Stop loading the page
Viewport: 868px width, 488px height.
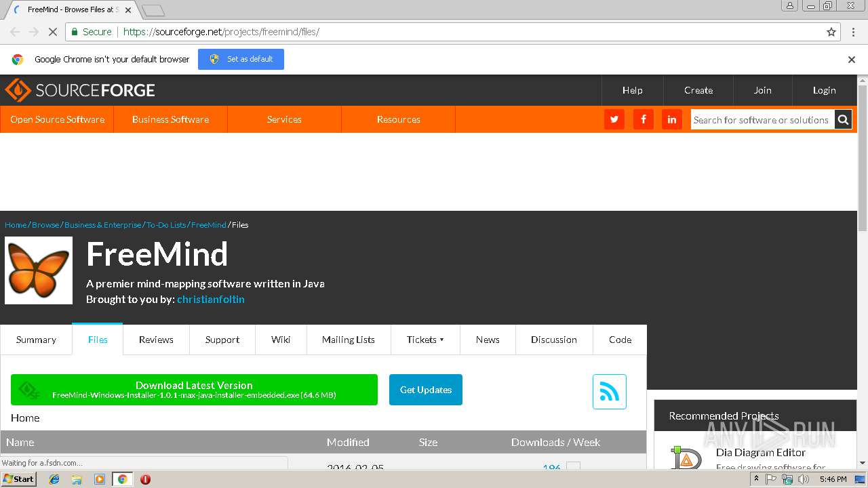pos(52,32)
